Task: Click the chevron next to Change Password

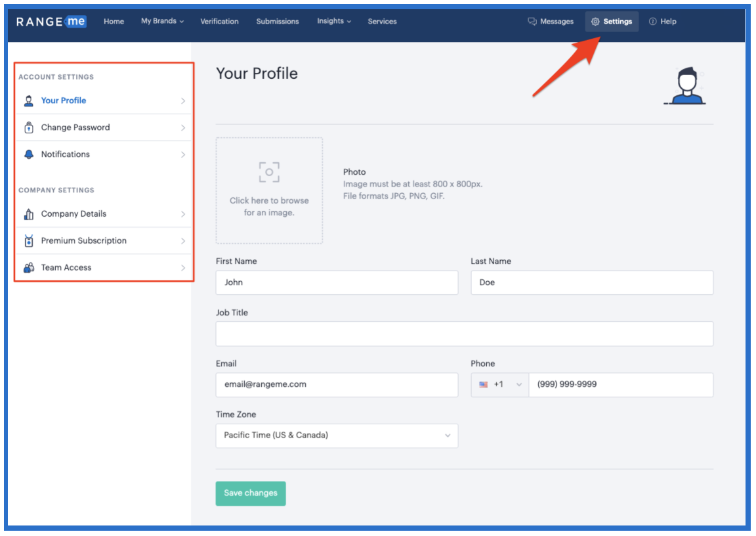Action: tap(183, 128)
